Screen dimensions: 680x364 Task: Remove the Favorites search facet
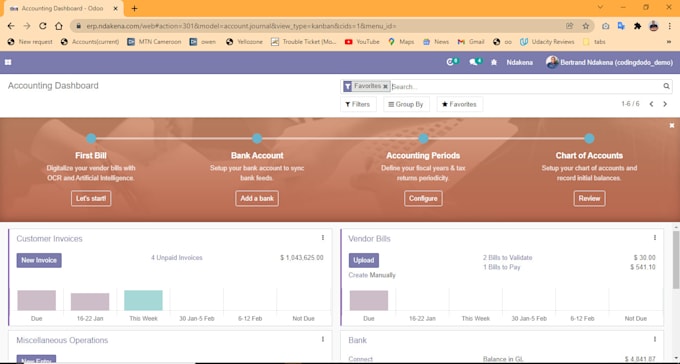[385, 86]
